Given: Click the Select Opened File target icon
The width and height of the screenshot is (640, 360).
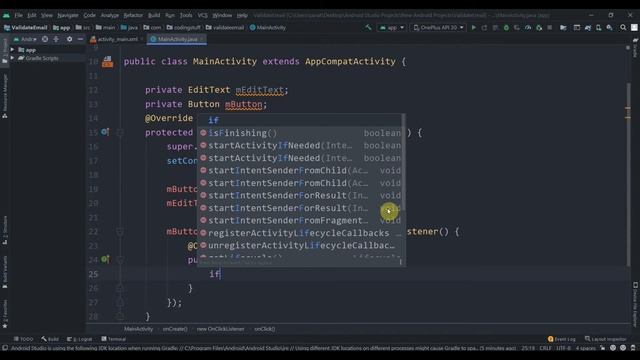Looking at the screenshot, I should [45, 39].
